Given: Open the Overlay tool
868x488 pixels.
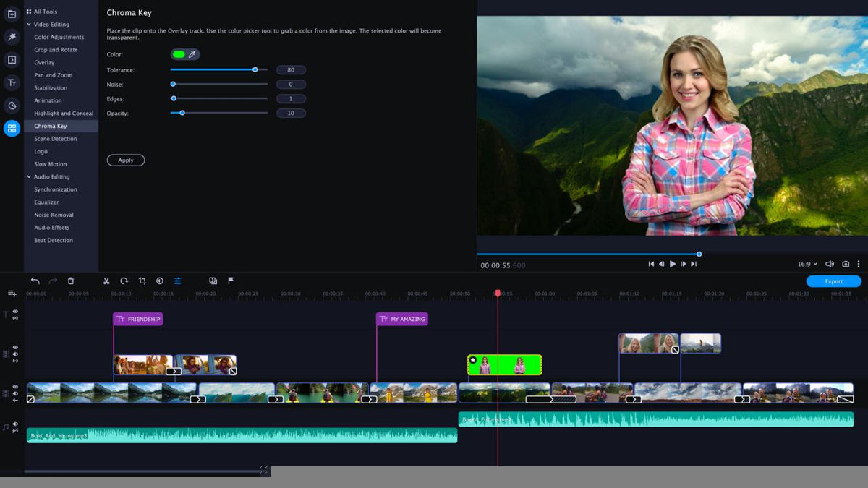Looking at the screenshot, I should coord(44,63).
